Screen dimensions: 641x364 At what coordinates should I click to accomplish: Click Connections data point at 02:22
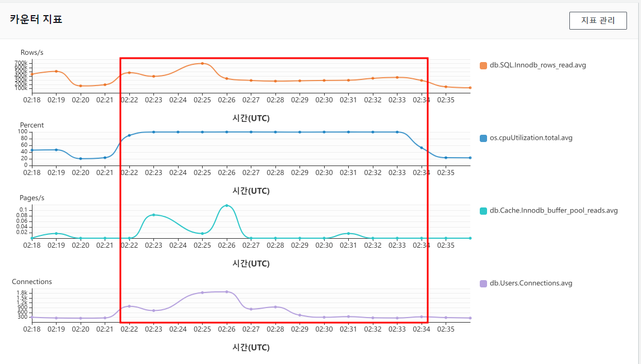[129, 306]
